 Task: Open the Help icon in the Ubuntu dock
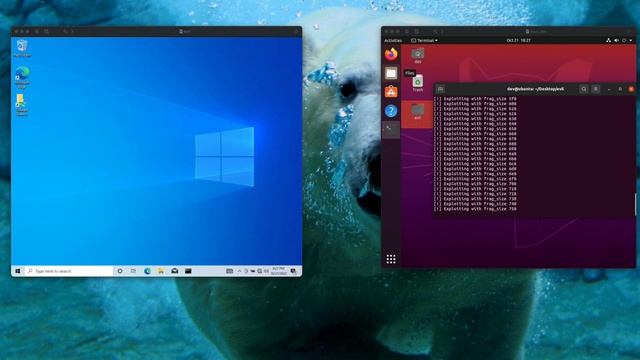tap(391, 111)
